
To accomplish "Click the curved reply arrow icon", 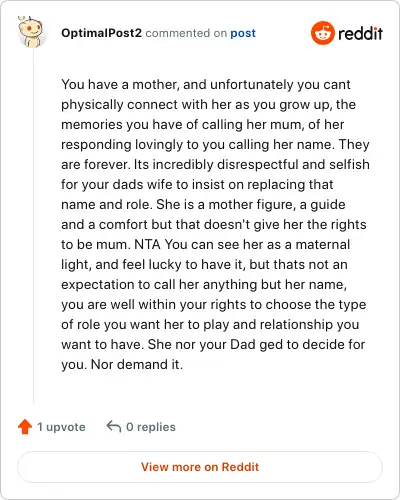I will 114,426.
